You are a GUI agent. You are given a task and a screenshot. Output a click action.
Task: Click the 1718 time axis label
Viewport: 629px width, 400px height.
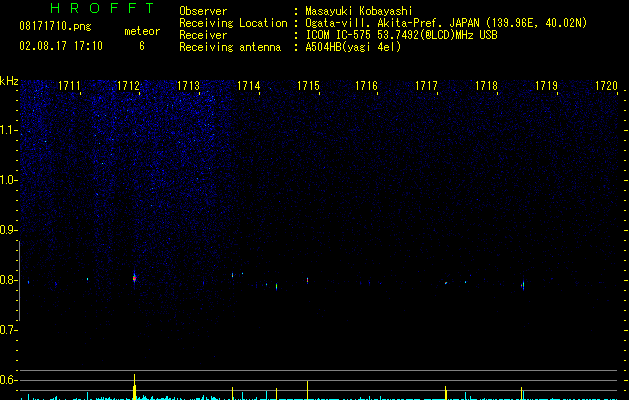click(x=487, y=86)
